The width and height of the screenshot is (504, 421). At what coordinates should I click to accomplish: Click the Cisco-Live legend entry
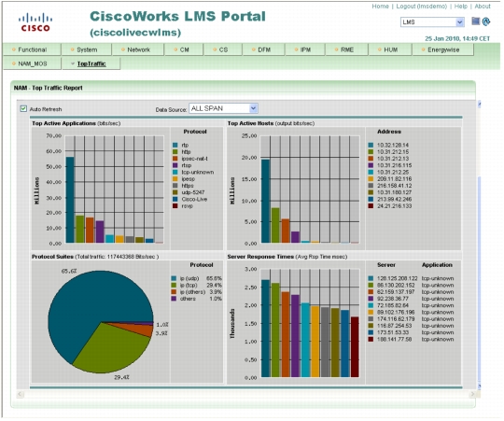click(194, 199)
